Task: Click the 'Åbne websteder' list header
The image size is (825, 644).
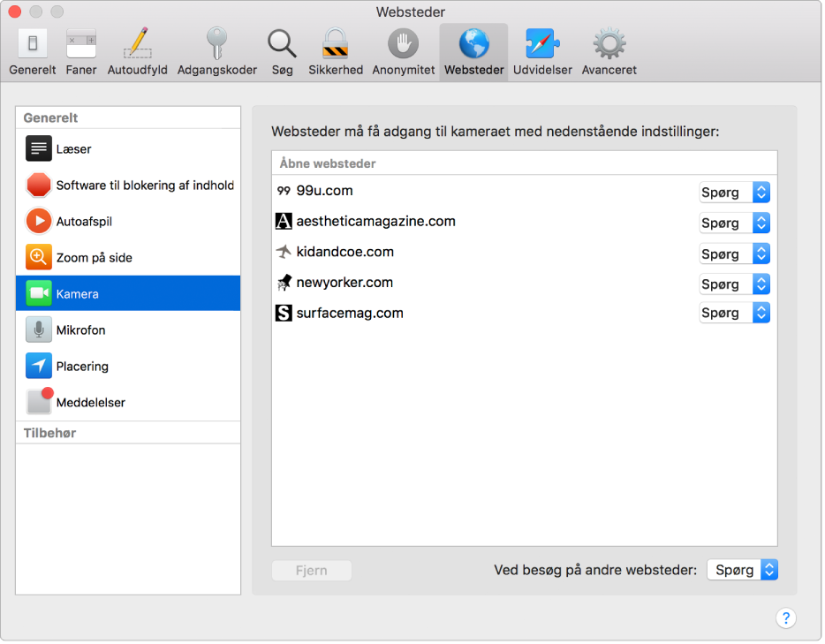Action: click(525, 163)
